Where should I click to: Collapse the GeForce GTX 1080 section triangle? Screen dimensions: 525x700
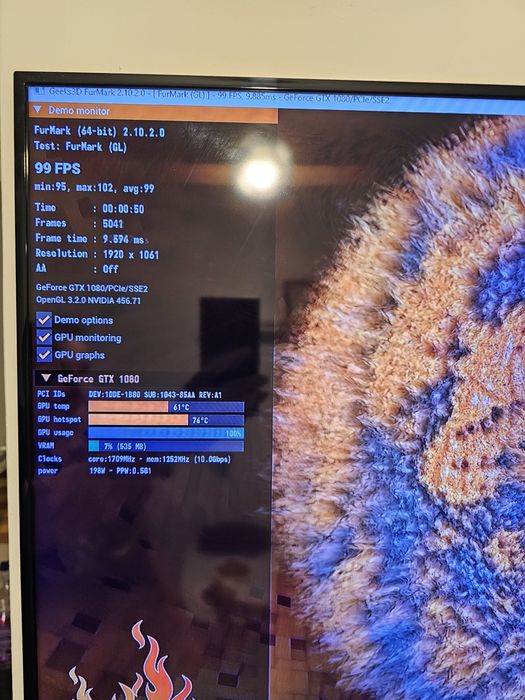pos(46,378)
